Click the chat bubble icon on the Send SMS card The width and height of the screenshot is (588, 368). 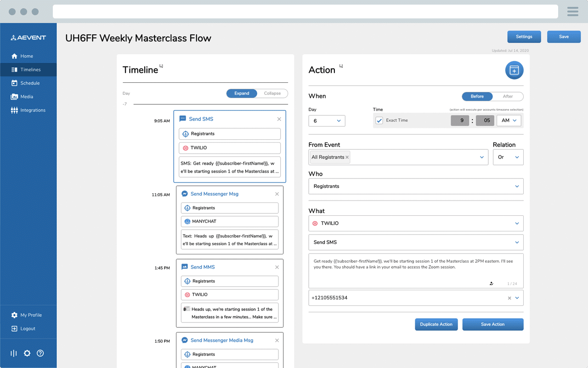click(183, 119)
